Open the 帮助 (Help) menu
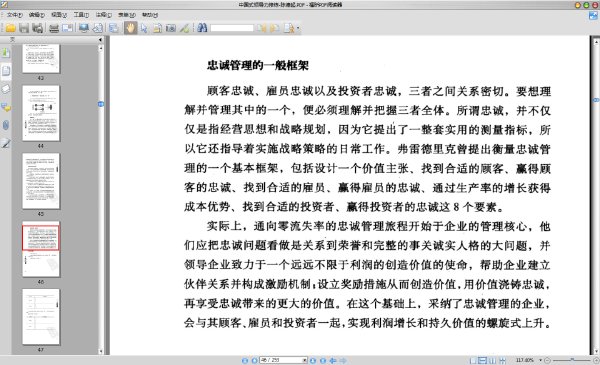 click(150, 15)
